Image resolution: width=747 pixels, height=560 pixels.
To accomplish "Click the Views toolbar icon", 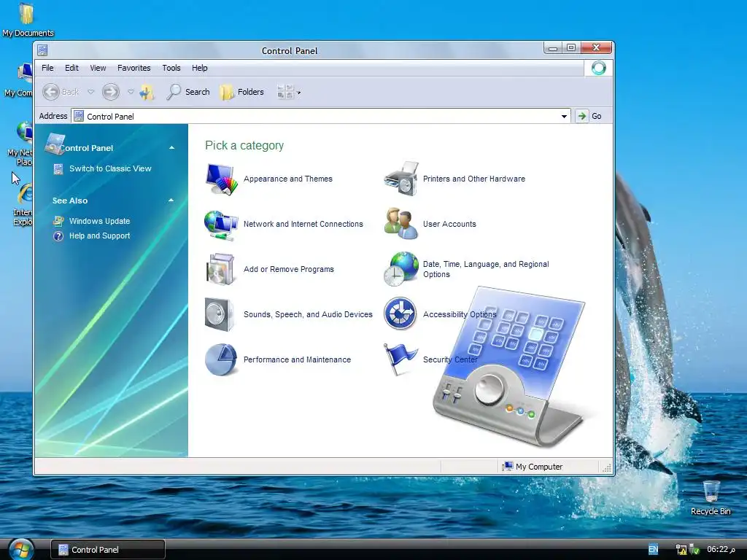I will [x=285, y=92].
